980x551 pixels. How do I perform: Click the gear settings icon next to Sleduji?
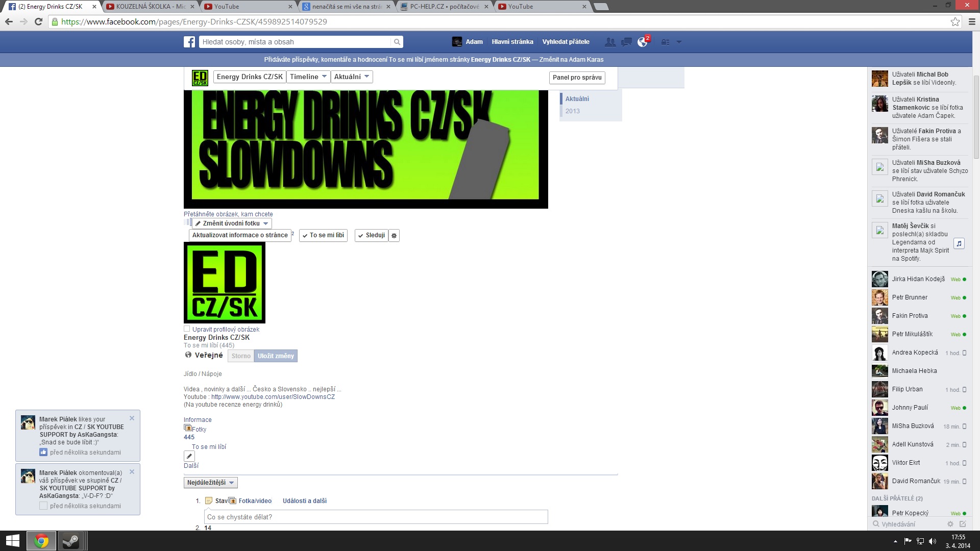coord(394,236)
